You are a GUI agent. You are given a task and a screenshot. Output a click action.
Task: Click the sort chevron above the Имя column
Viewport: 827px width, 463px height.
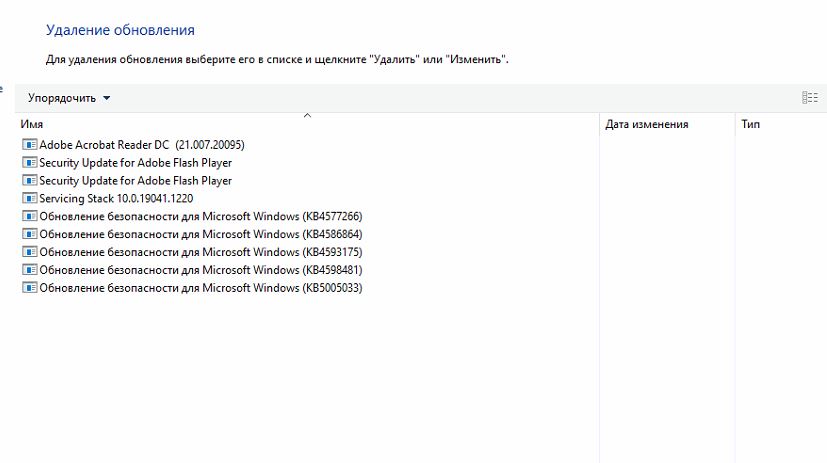(307, 116)
